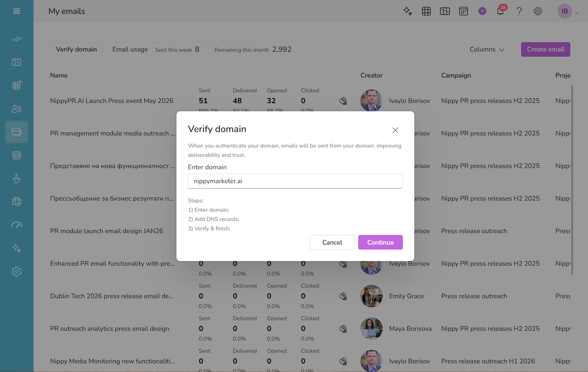This screenshot has width=588, height=372.
Task: Expand the Columns dropdown
Action: pyautogui.click(x=487, y=50)
